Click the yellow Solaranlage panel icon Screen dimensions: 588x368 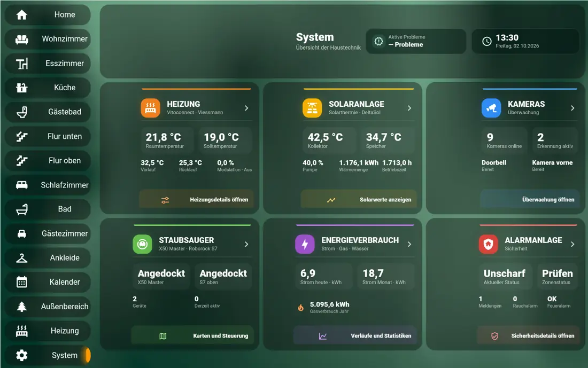point(312,108)
